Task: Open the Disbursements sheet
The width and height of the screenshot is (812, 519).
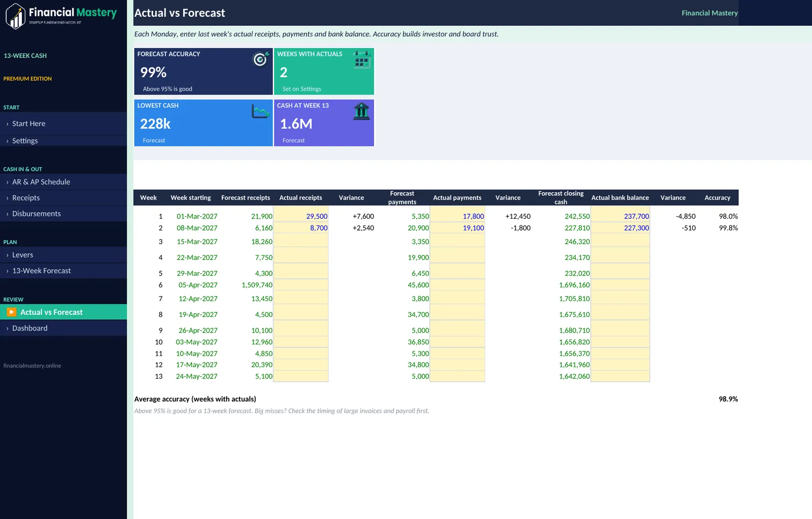Action: coord(63,214)
